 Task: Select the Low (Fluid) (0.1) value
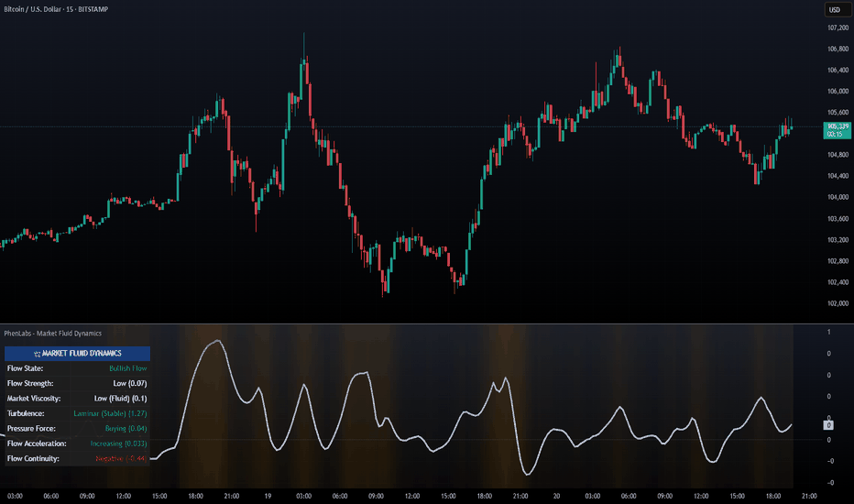[x=120, y=399]
